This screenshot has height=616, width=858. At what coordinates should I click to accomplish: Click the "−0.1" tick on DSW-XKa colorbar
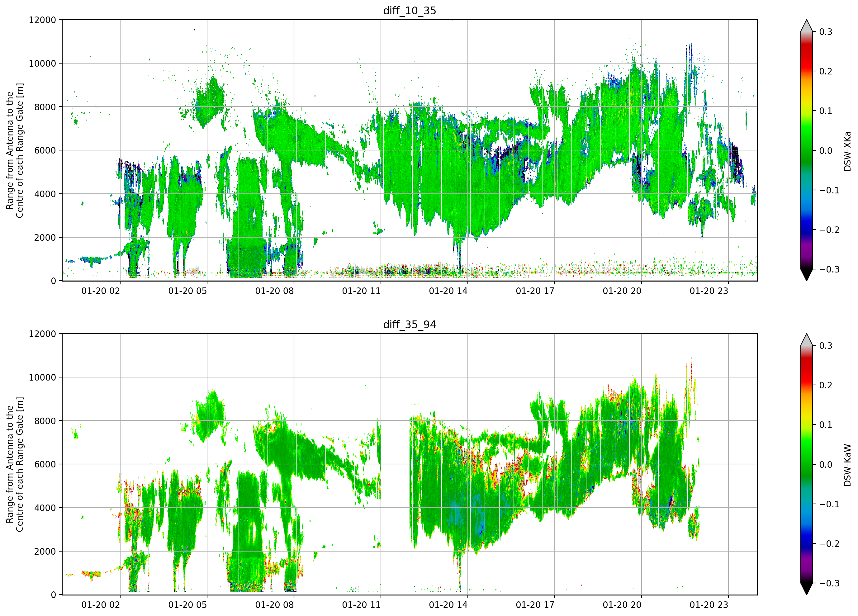tap(829, 190)
